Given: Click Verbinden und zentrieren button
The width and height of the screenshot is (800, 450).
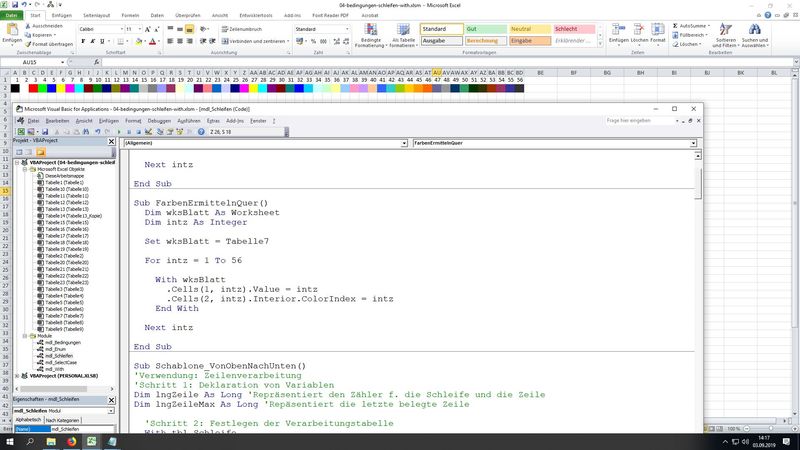Looking at the screenshot, I should (255, 41).
